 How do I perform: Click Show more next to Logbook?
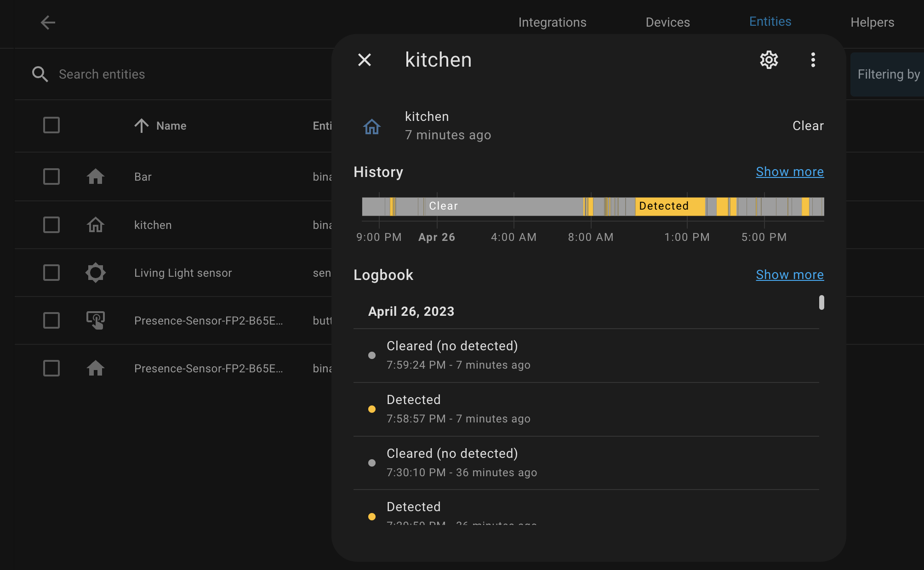(789, 275)
